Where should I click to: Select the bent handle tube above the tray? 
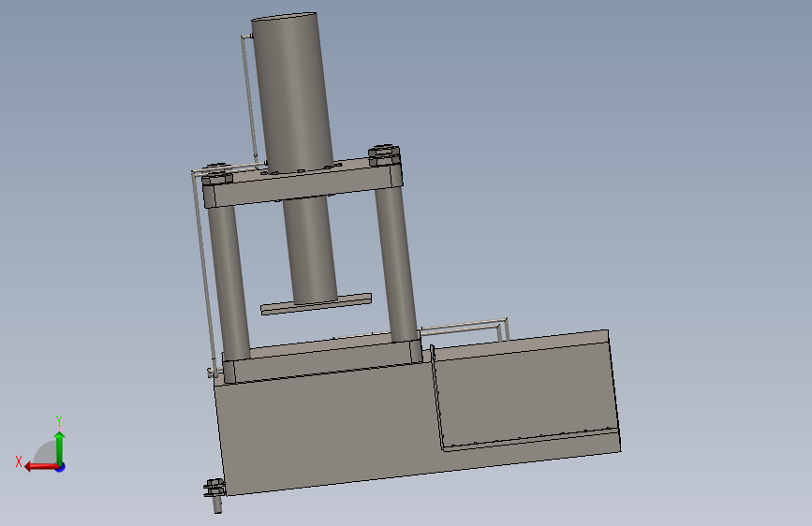point(465,328)
